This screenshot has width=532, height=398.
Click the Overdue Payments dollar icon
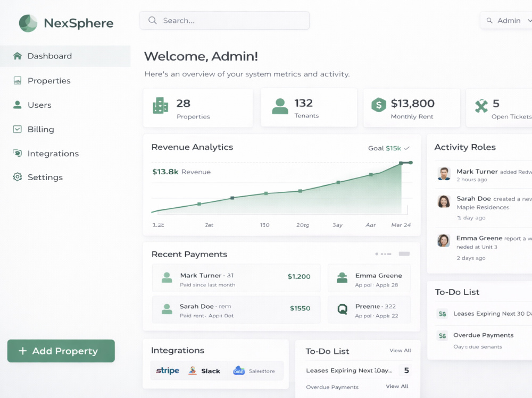[x=443, y=336]
